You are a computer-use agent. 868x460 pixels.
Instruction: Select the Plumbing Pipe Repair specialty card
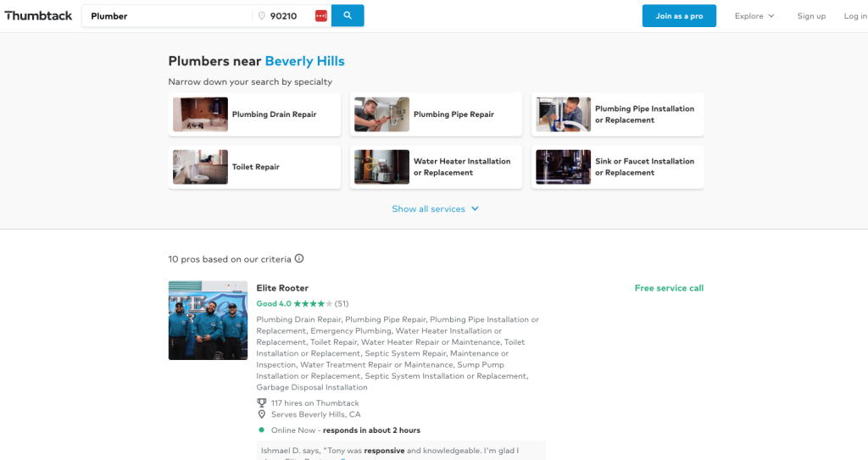pyautogui.click(x=437, y=114)
